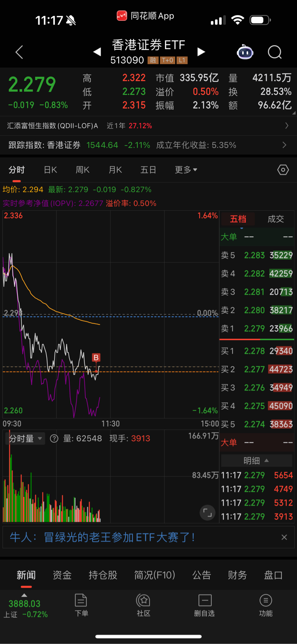The image size is (297, 644).
Task: Tap the trade detail row with volume 4749
Action: tap(257, 489)
